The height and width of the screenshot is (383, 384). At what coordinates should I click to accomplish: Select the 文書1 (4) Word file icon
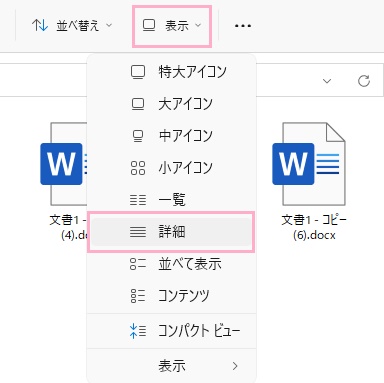pos(63,164)
